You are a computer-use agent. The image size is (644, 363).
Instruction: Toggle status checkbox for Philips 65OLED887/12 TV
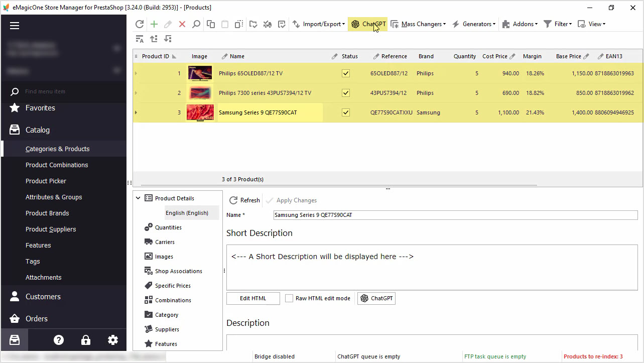(x=346, y=73)
